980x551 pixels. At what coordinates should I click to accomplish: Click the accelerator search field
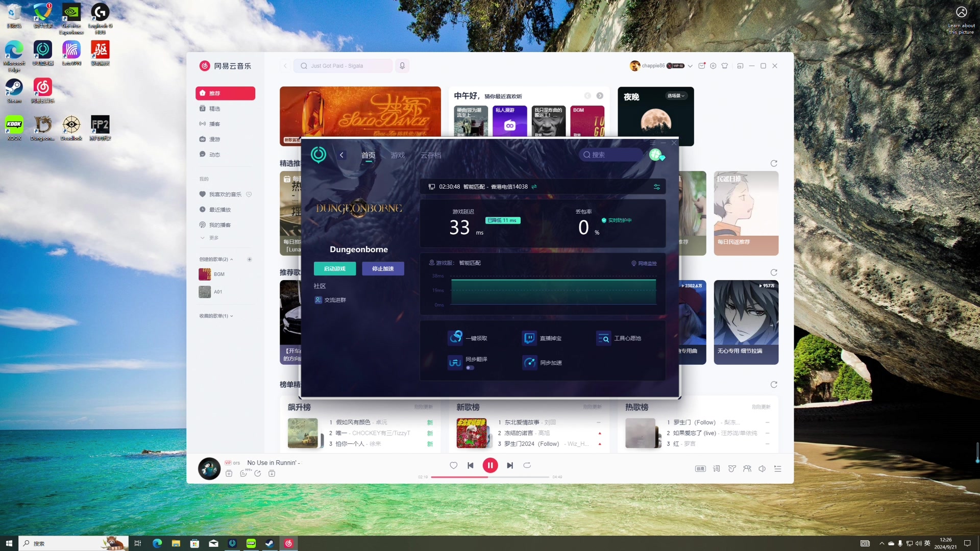[x=611, y=155]
